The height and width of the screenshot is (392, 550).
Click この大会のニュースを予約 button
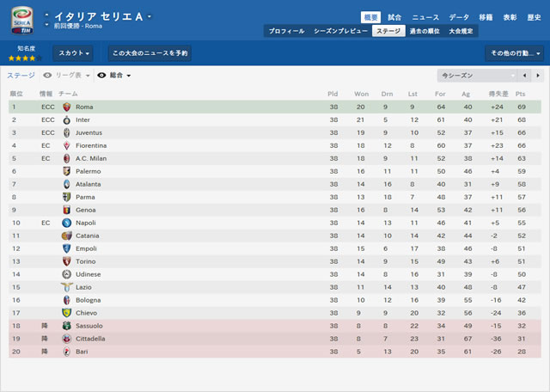(150, 53)
